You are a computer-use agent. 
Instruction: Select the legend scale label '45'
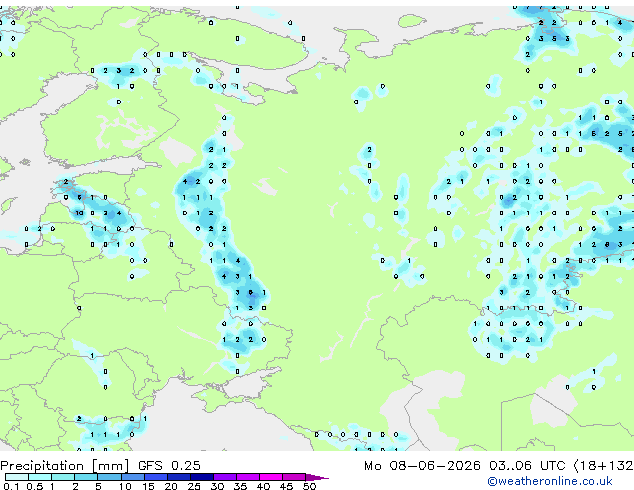click(x=286, y=486)
